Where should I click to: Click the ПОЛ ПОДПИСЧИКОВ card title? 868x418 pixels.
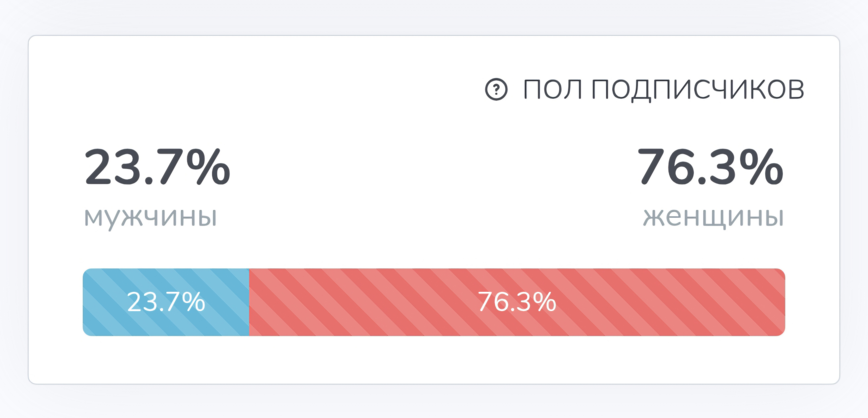tap(663, 90)
